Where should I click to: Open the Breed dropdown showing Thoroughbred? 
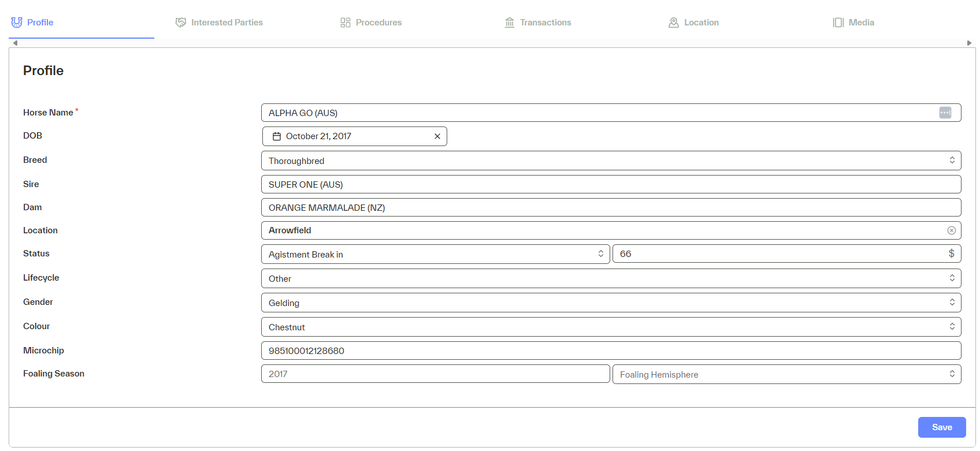coord(611,161)
